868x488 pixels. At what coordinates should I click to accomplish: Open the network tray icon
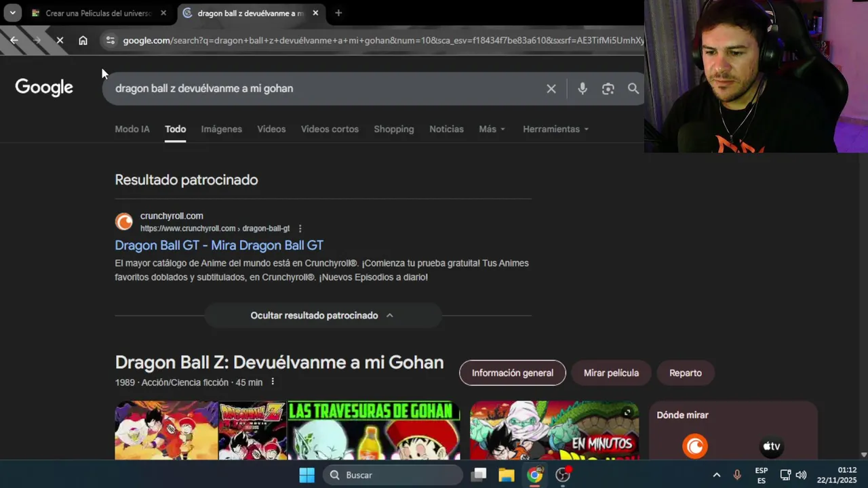(x=785, y=475)
